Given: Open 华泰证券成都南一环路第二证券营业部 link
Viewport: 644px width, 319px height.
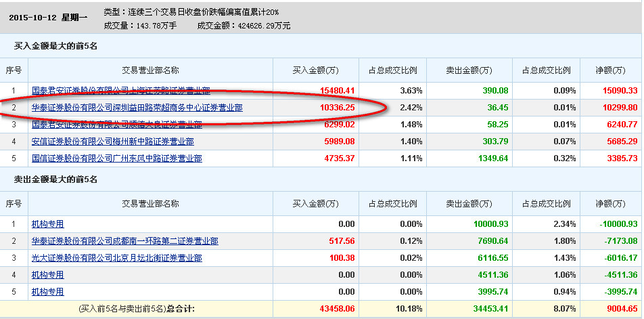Looking at the screenshot, I should coord(125,241).
